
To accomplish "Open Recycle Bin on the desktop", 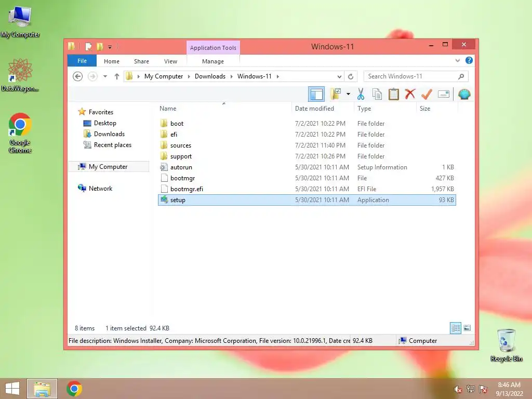I will click(506, 345).
